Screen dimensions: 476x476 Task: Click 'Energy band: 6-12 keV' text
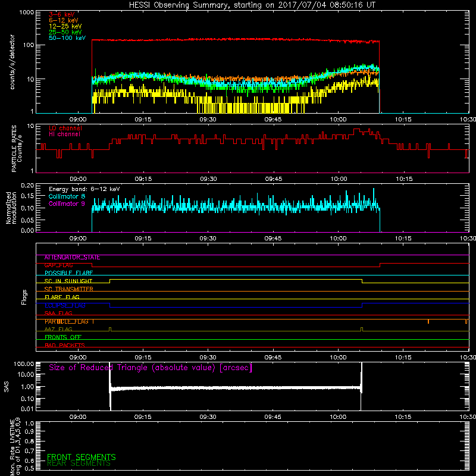[x=84, y=189]
